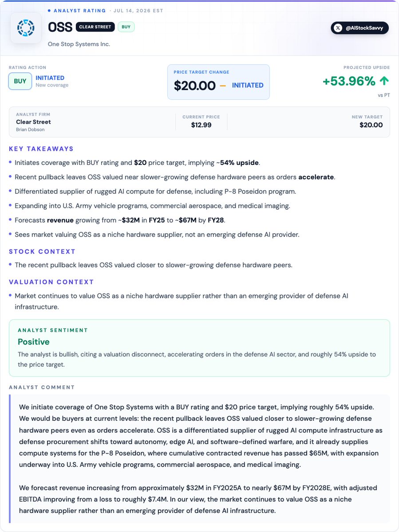399x532 pixels.
Task: Click the blue dot before ANALYST RATING
Action: click(49, 10)
